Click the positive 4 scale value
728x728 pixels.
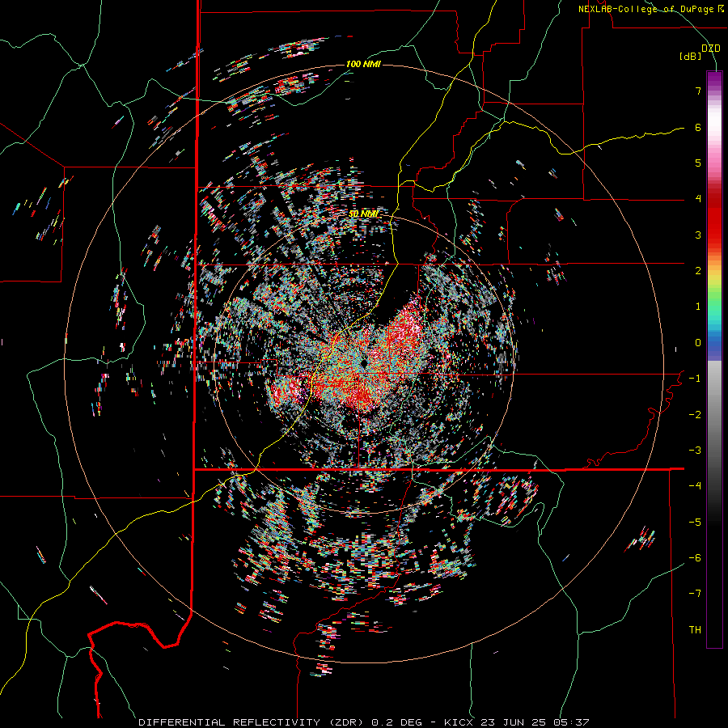coord(698,199)
